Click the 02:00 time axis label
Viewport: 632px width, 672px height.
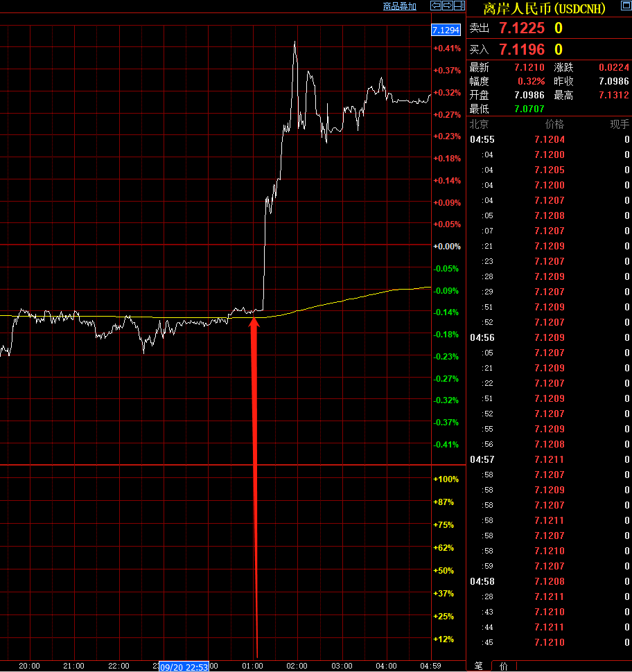coord(297,666)
